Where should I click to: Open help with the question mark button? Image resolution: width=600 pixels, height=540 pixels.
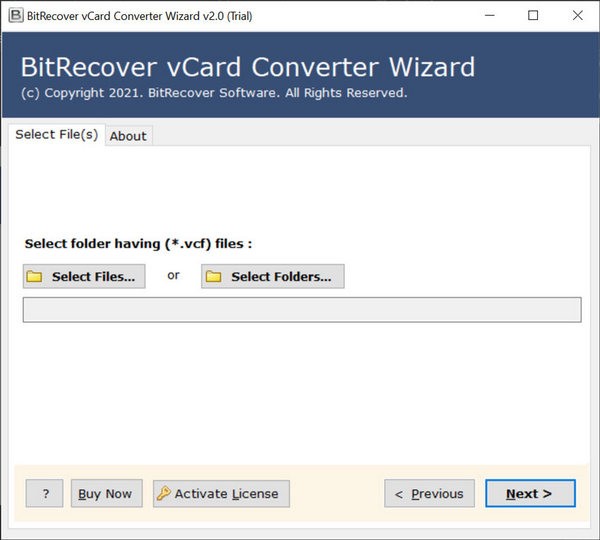click(x=44, y=493)
